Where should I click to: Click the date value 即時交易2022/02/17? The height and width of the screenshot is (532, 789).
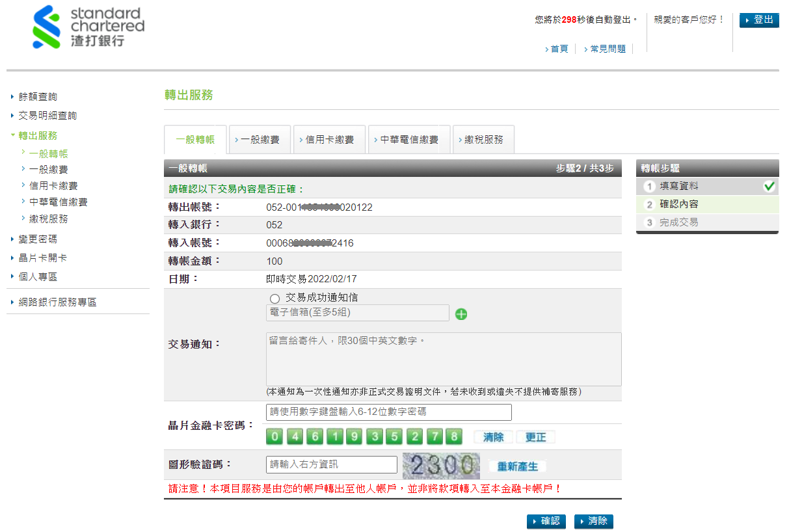pos(312,279)
